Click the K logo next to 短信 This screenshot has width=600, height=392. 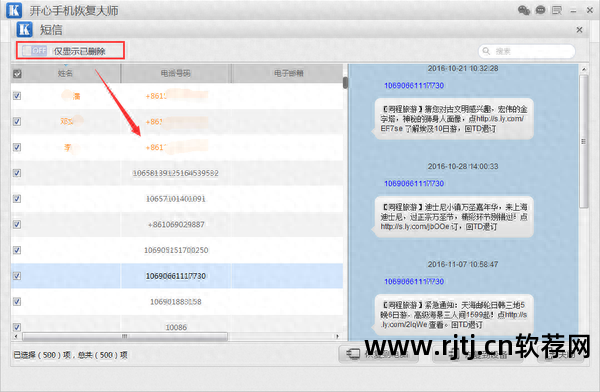(24, 29)
